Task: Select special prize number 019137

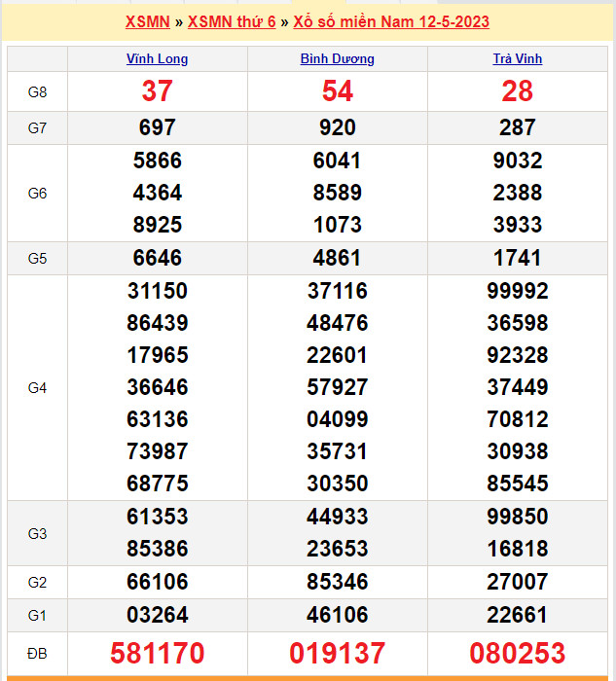Action: click(x=337, y=653)
